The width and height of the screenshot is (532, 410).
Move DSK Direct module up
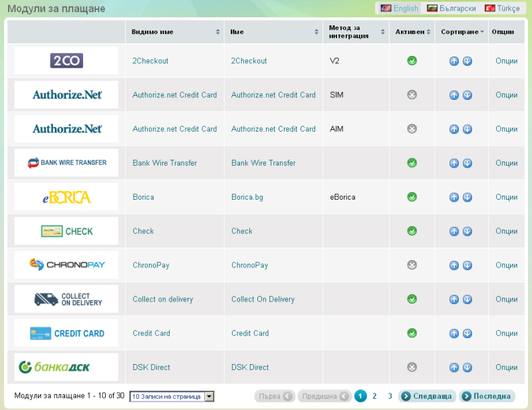point(454,367)
